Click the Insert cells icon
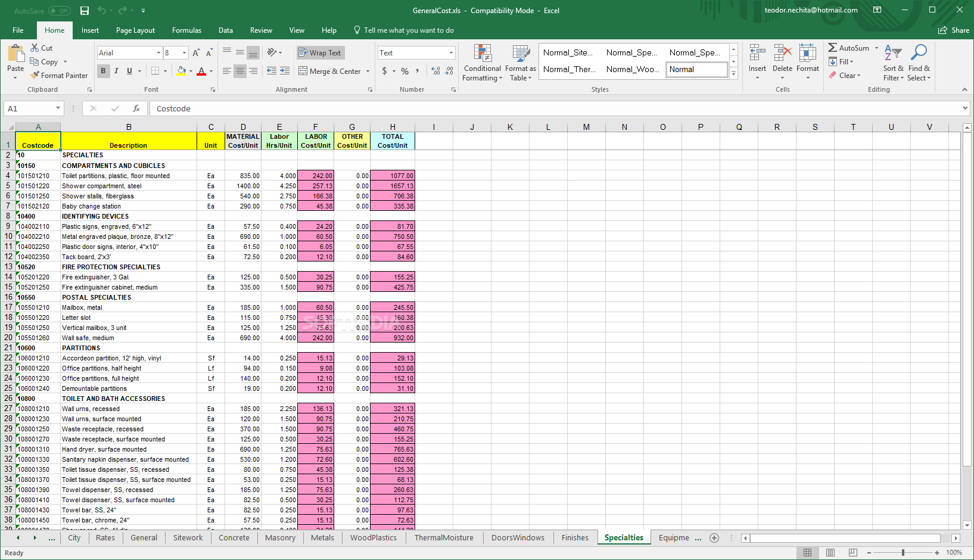 [x=757, y=54]
